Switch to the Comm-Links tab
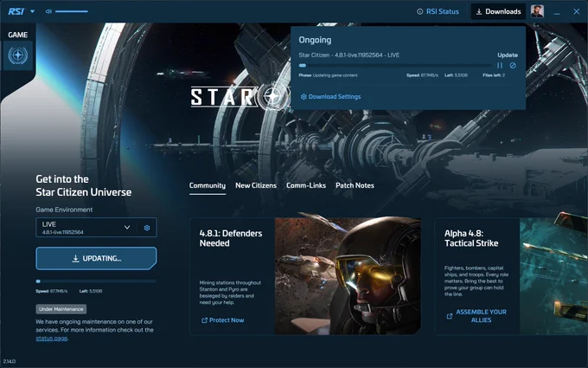Viewport: 588px width, 368px height. tap(306, 185)
